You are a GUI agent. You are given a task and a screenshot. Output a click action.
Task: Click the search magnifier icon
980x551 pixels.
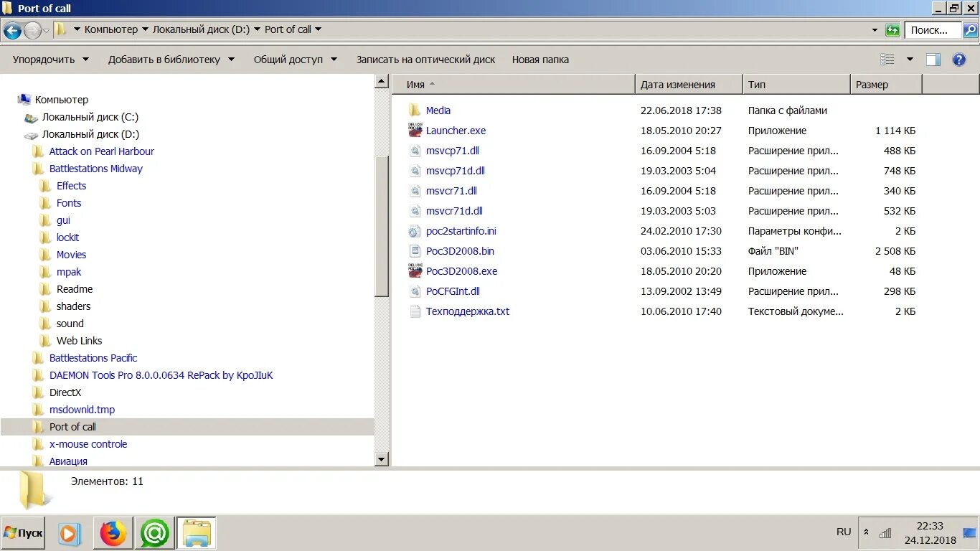pyautogui.click(x=970, y=30)
